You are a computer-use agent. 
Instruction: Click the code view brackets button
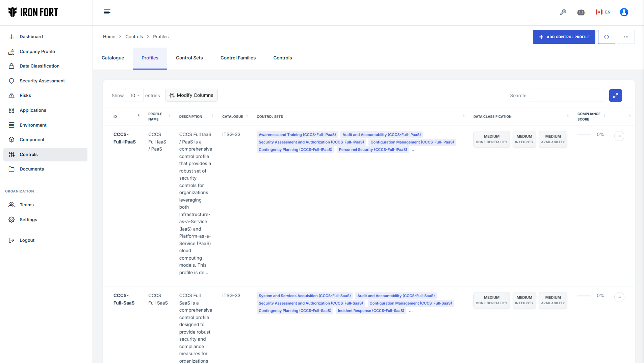(607, 37)
